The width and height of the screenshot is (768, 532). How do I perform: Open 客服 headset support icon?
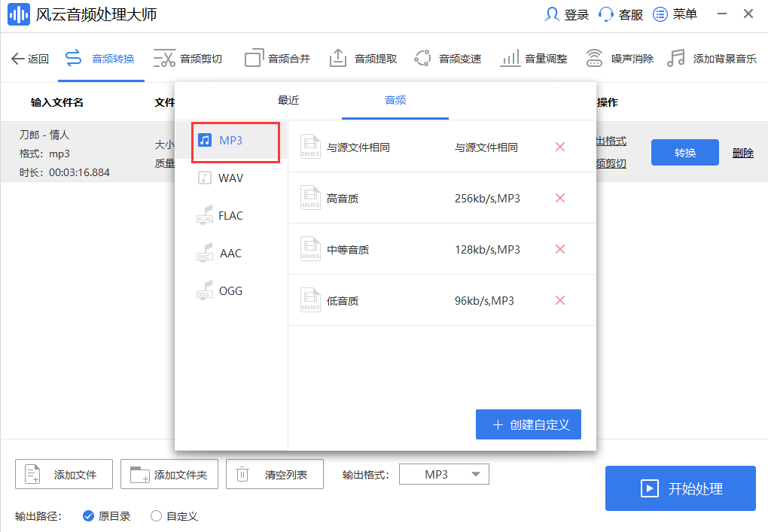coord(606,15)
